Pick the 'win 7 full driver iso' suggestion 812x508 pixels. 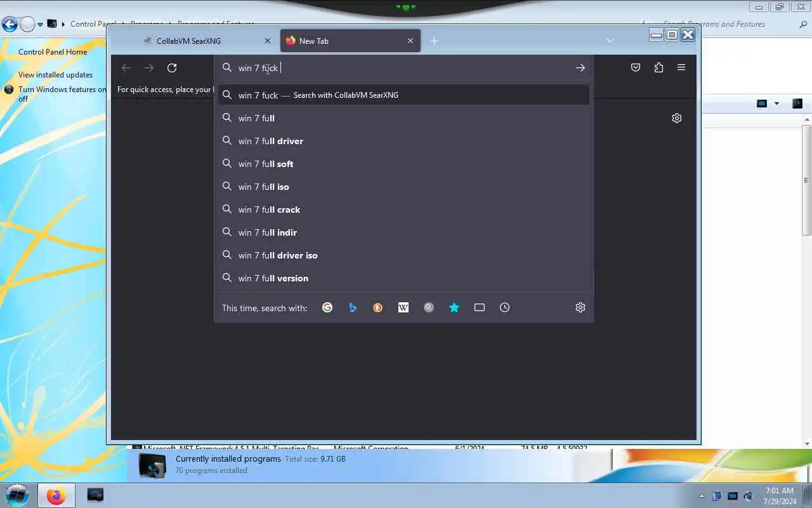pyautogui.click(x=403, y=255)
